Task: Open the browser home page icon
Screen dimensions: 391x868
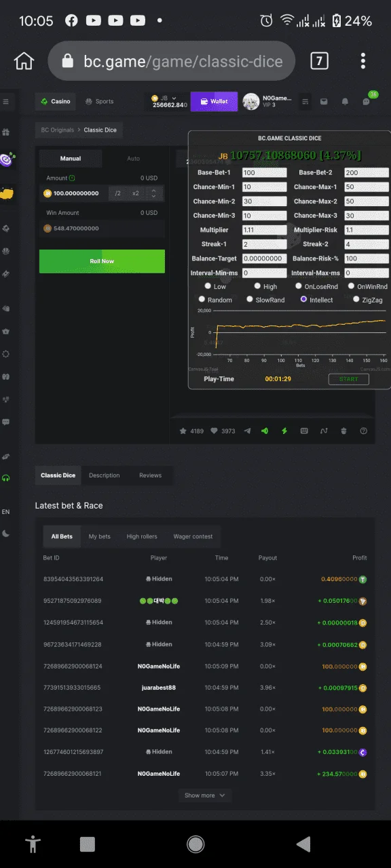Action: click(x=24, y=61)
